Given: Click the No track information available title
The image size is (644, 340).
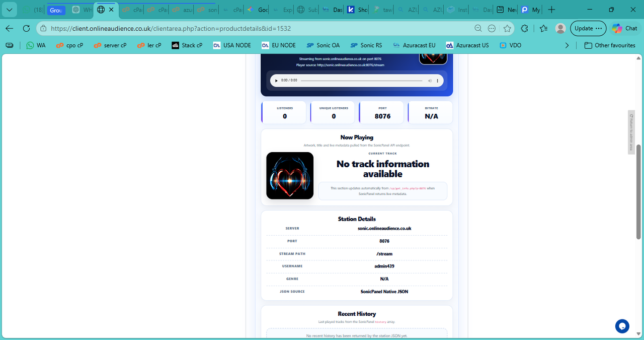Looking at the screenshot, I should 383,169.
